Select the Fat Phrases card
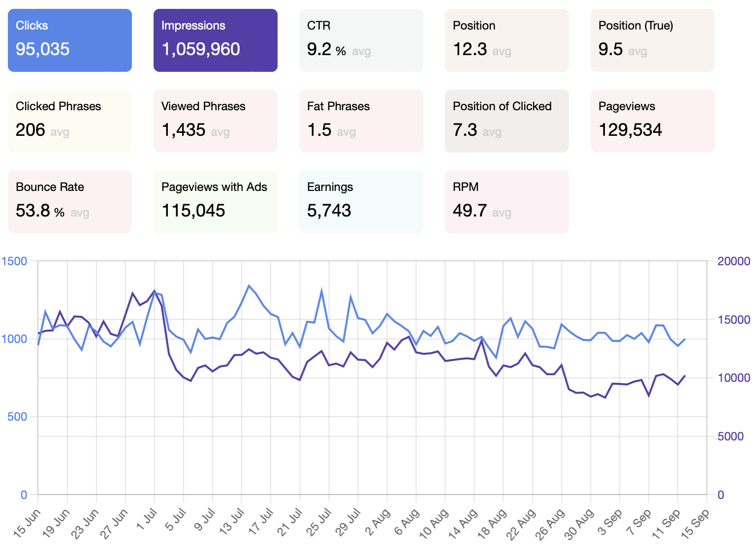756x558 pixels. 361,121
